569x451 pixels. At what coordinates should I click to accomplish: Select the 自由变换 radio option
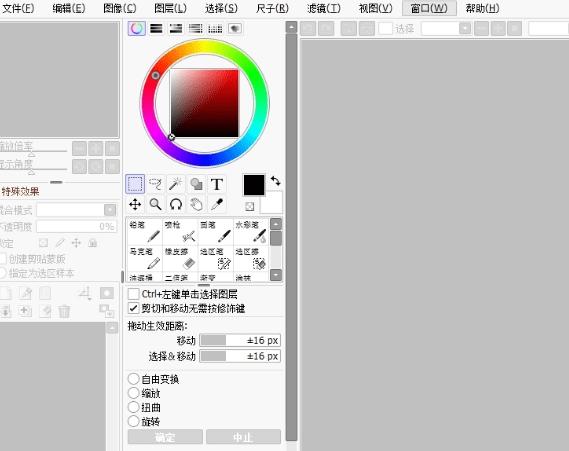point(134,379)
